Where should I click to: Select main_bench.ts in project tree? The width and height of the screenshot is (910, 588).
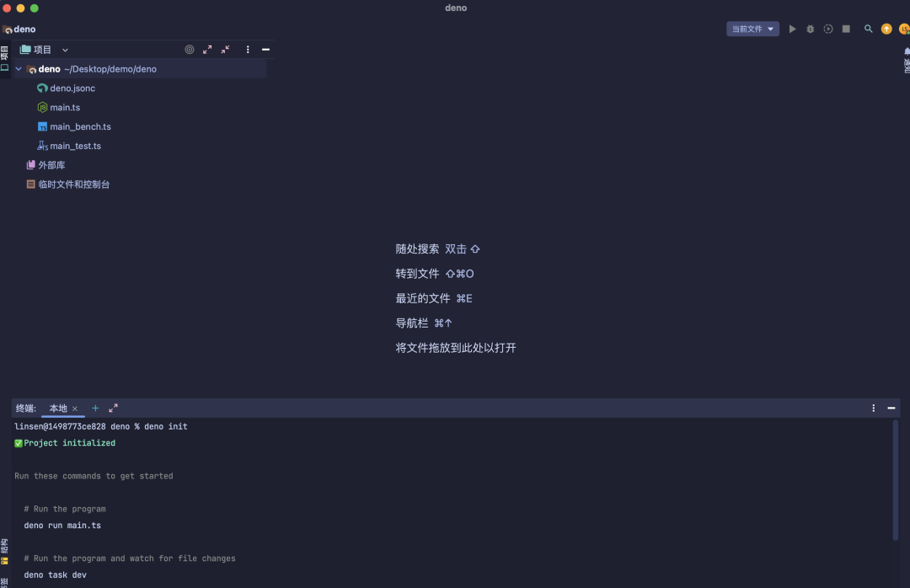pos(80,126)
